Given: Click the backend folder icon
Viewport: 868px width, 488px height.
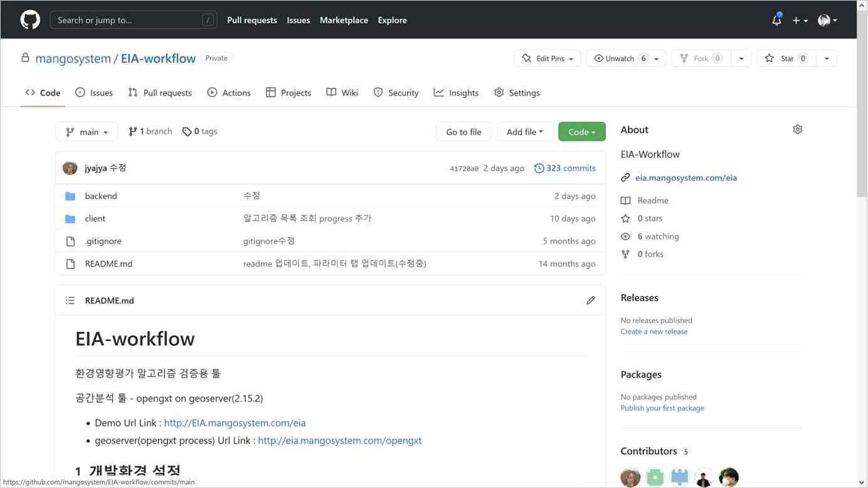Looking at the screenshot, I should coord(70,196).
